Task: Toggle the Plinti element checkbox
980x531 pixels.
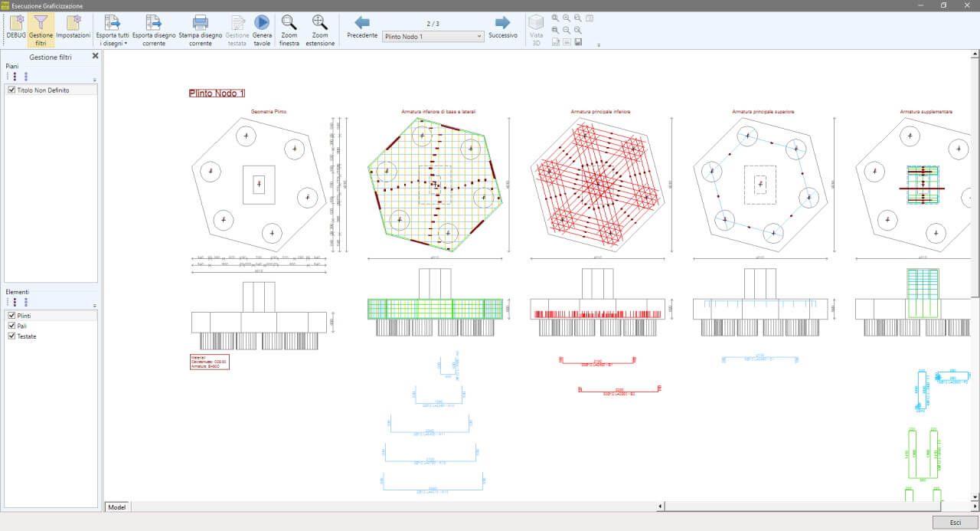Action: 11,316
